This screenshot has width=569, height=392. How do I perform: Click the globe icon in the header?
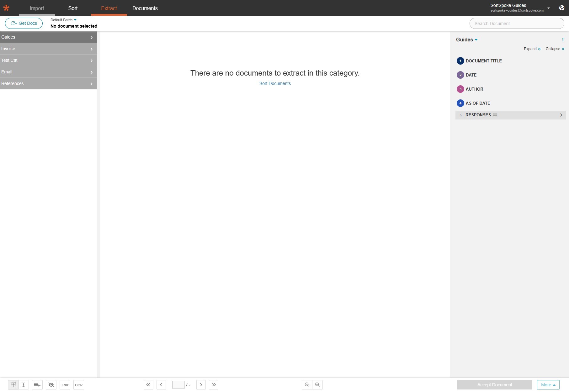coord(561,8)
